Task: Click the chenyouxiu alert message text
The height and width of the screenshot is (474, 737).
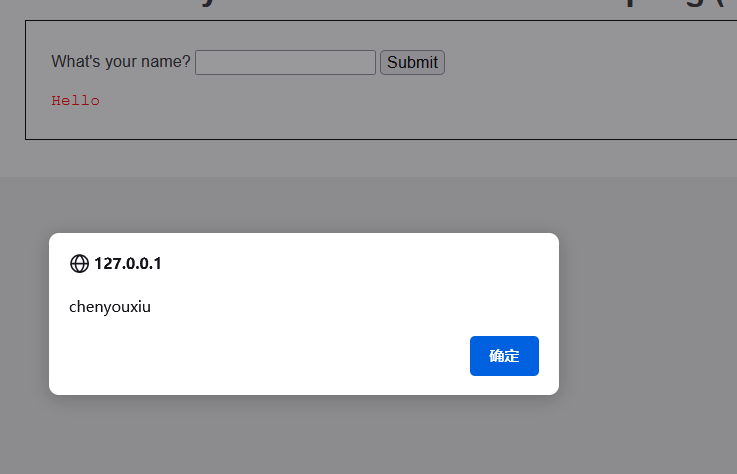Action: click(x=110, y=307)
